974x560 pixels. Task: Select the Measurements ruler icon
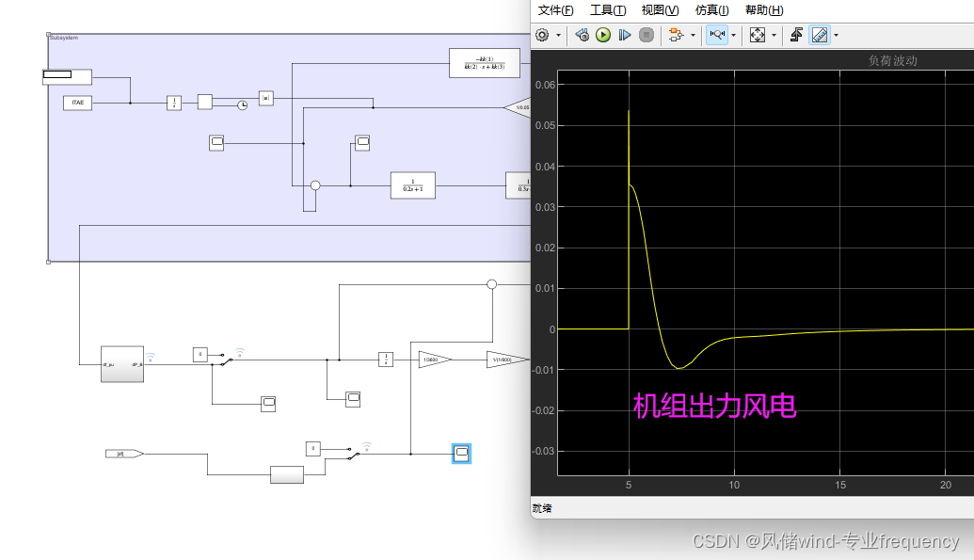pyautogui.click(x=820, y=35)
